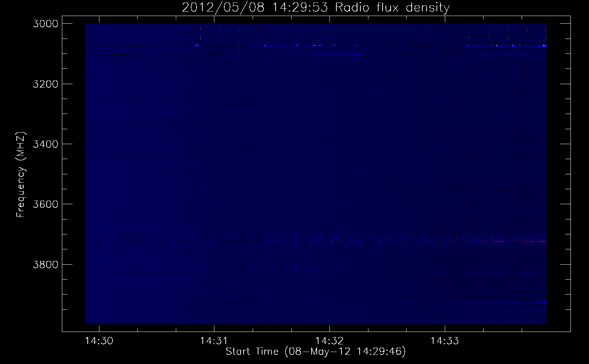Click the 'Frequency (MHZ)' axis title
The image size is (589, 364).
pyautogui.click(x=21, y=175)
